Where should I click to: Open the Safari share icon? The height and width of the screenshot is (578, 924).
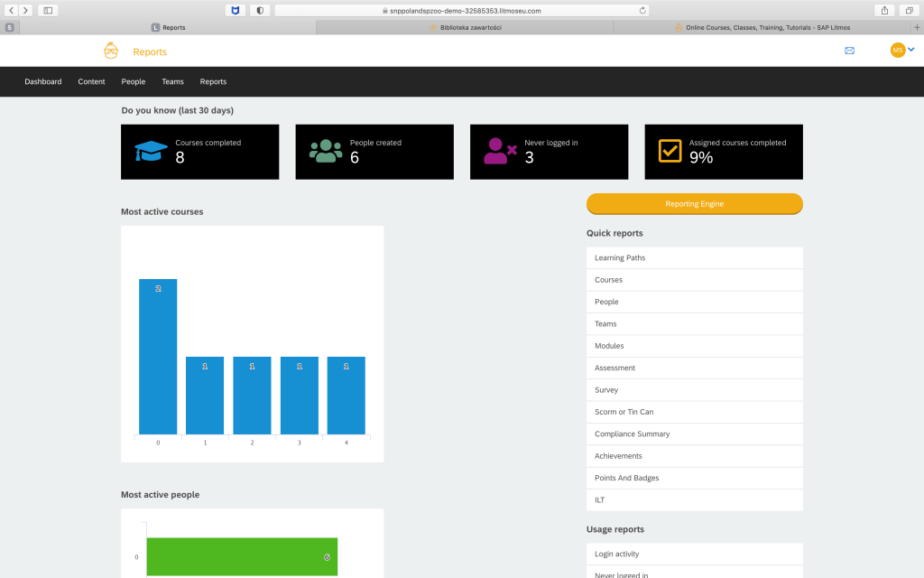884,10
